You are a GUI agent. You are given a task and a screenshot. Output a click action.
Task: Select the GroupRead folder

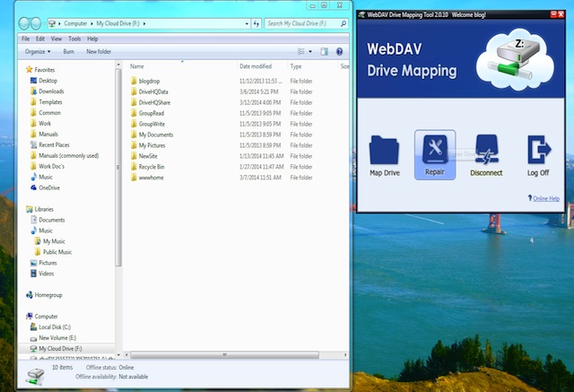pos(152,113)
